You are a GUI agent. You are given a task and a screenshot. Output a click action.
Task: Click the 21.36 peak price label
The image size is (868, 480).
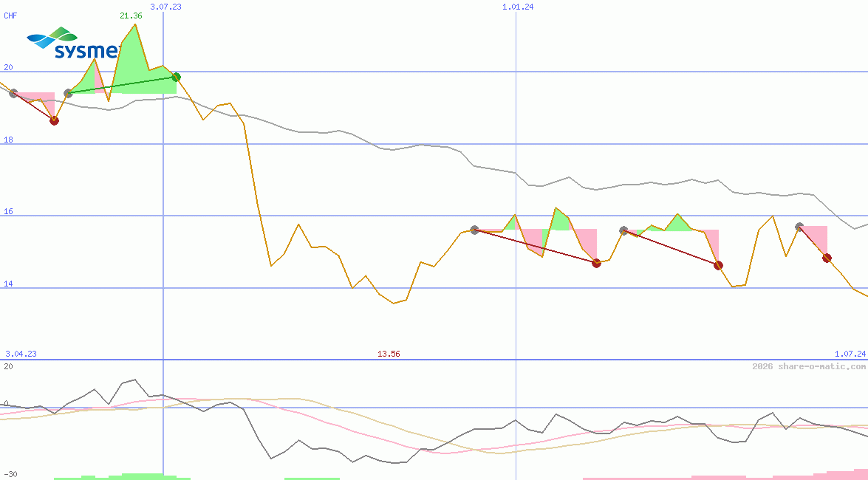pyautogui.click(x=131, y=16)
